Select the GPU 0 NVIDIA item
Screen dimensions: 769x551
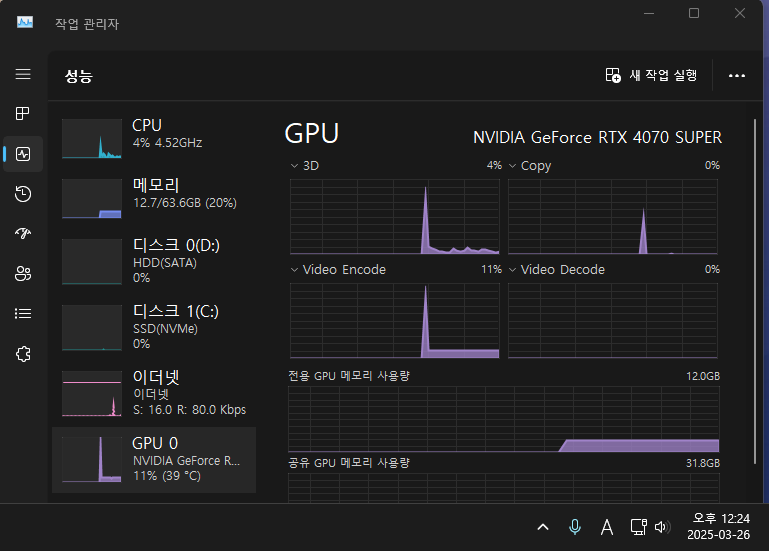(154, 460)
